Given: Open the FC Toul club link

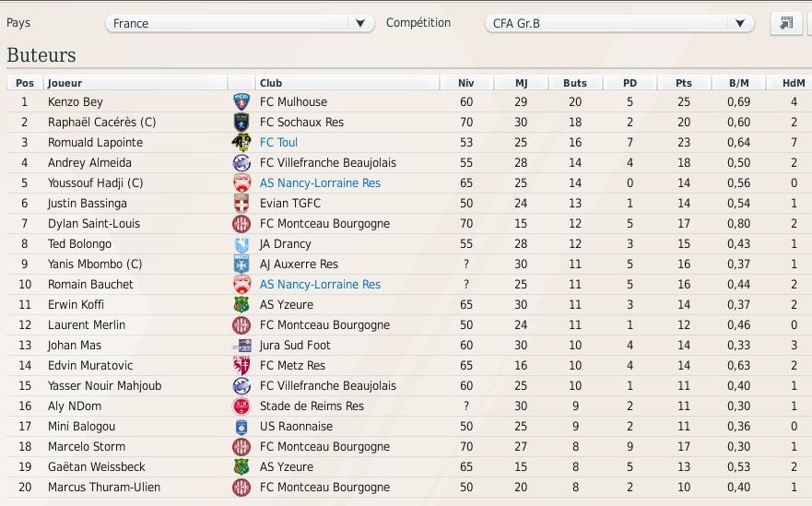Looking at the screenshot, I should (278, 143).
